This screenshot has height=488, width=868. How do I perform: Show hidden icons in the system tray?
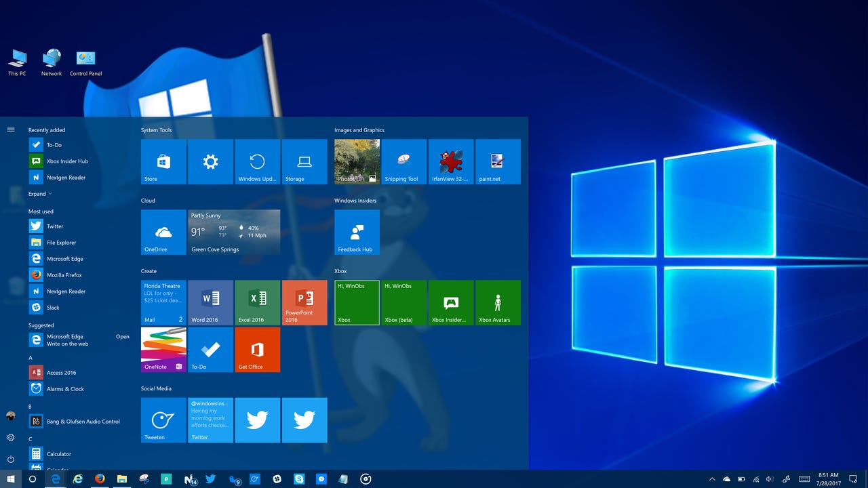[x=712, y=479]
